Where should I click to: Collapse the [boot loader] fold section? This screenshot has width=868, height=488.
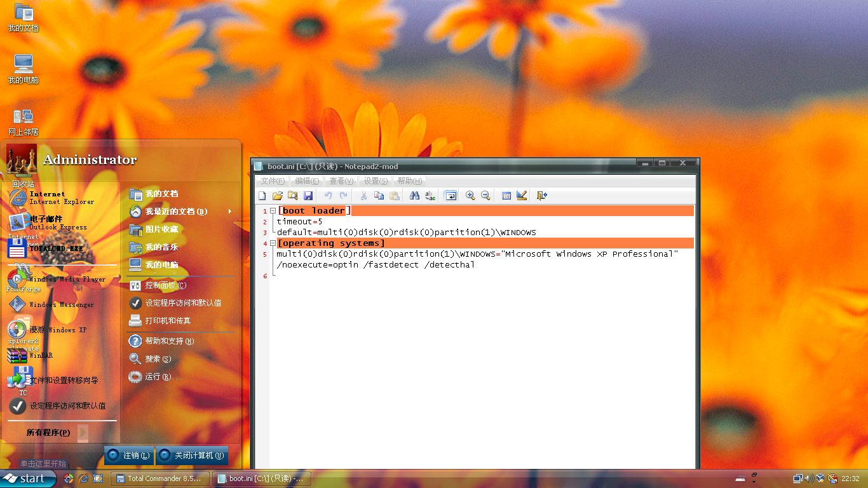(x=273, y=210)
